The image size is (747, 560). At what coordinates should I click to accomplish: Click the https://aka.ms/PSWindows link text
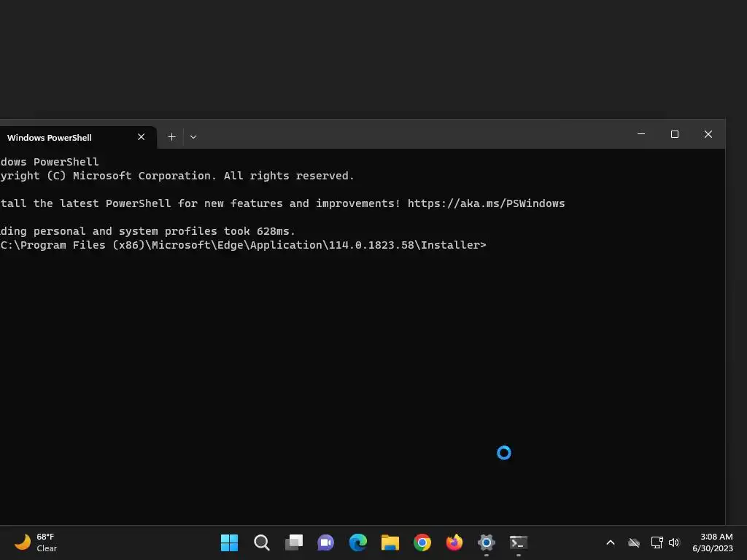(x=486, y=203)
